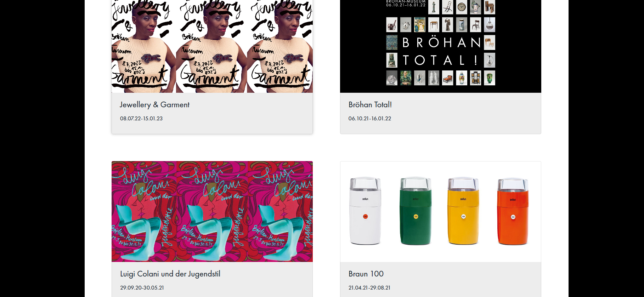Select the green Braun coffee grinder
This screenshot has height=297, width=644.
point(416,211)
